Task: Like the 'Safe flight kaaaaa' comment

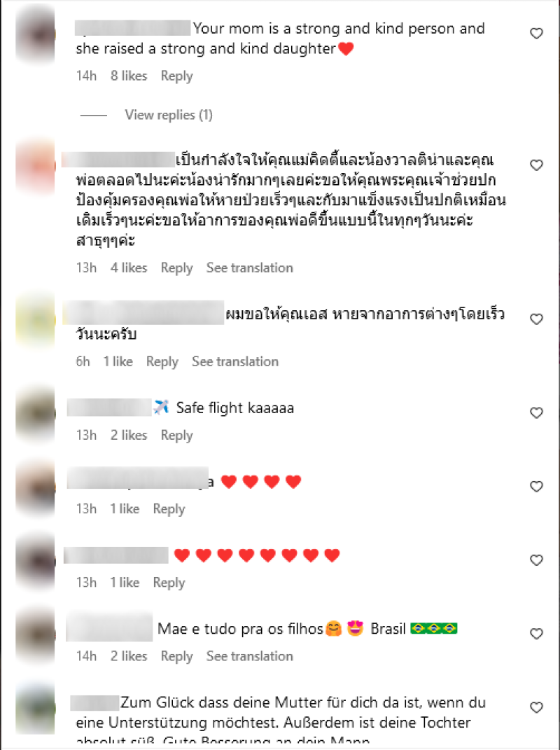Action: [536, 412]
